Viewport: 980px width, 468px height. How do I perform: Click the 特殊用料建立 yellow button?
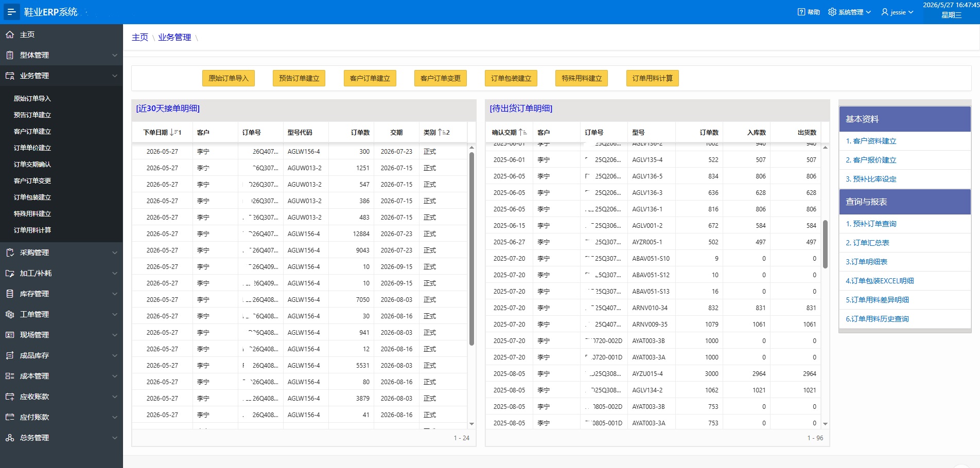tap(582, 78)
